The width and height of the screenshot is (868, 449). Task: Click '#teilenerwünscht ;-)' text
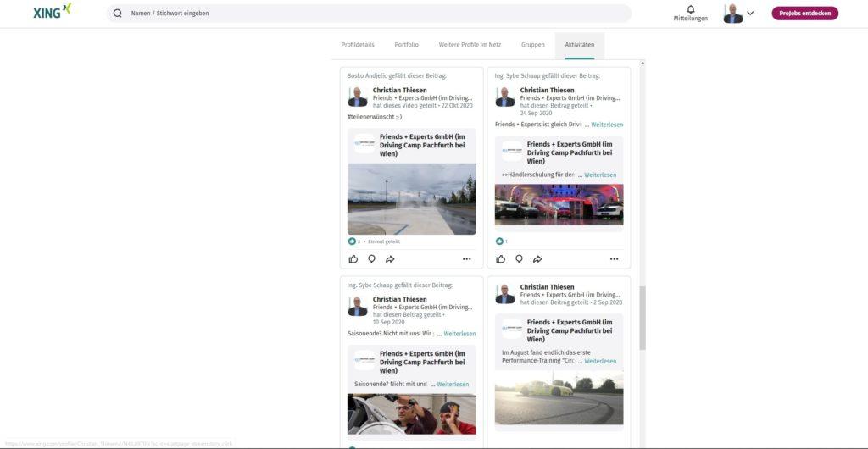(375, 117)
